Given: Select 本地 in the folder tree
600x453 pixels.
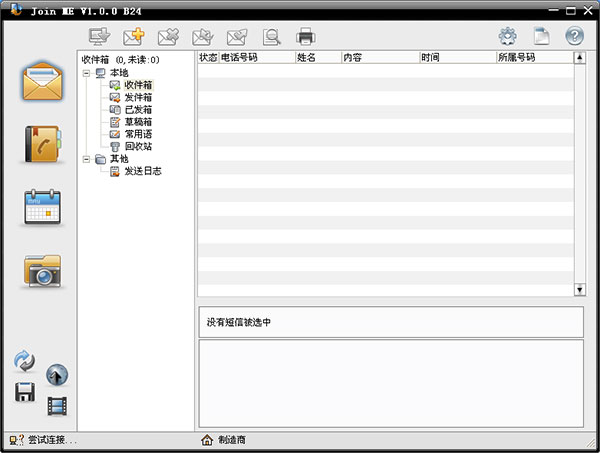Looking at the screenshot, I should [119, 73].
